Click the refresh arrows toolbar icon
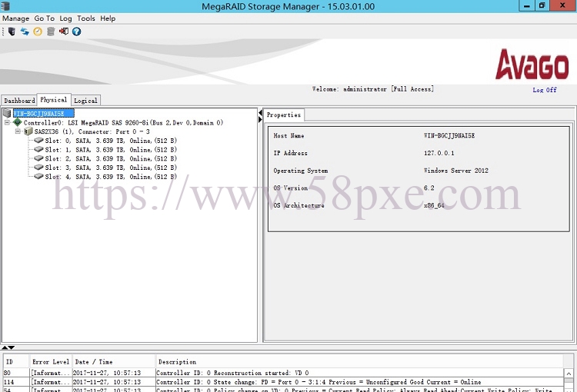 click(25, 32)
